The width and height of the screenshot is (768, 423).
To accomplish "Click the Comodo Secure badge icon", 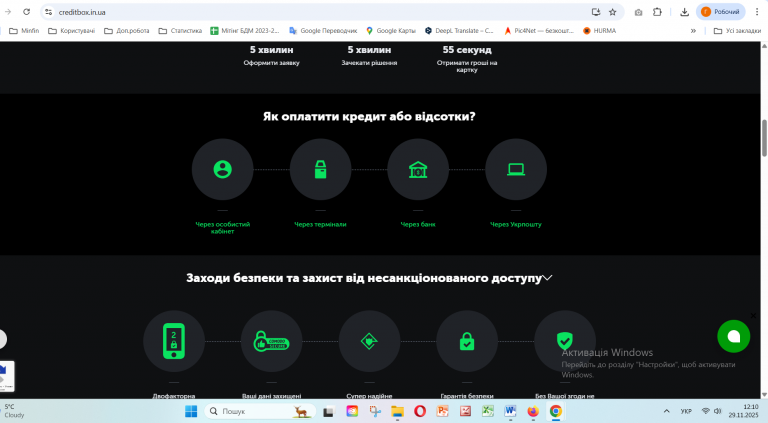I will click(271, 341).
